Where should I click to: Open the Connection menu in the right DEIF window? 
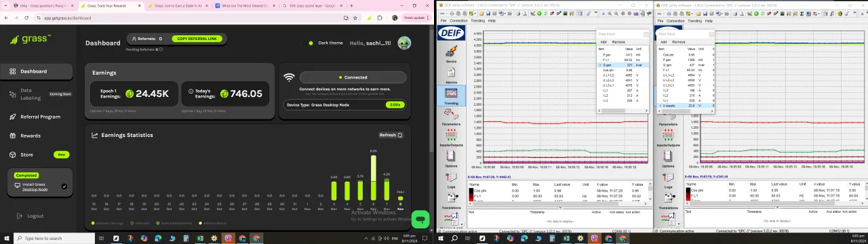point(675,21)
